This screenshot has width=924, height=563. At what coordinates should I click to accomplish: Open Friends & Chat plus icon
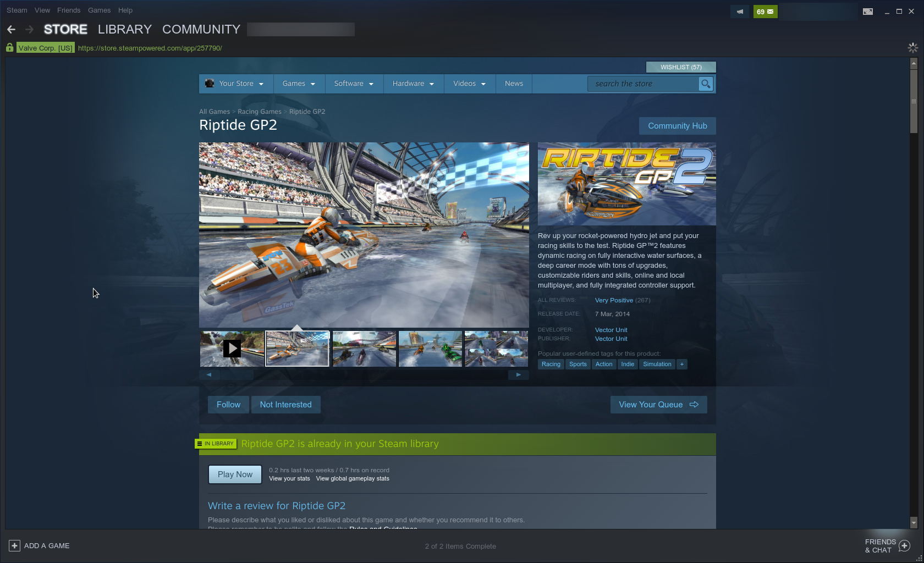(905, 545)
